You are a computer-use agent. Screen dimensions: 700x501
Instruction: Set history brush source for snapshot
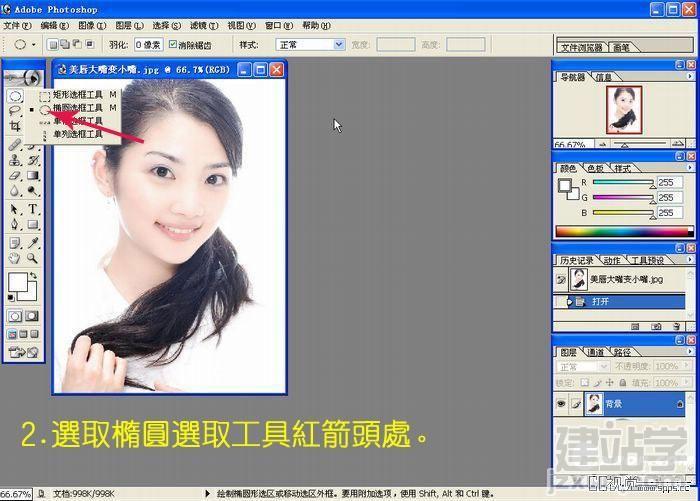pos(561,280)
